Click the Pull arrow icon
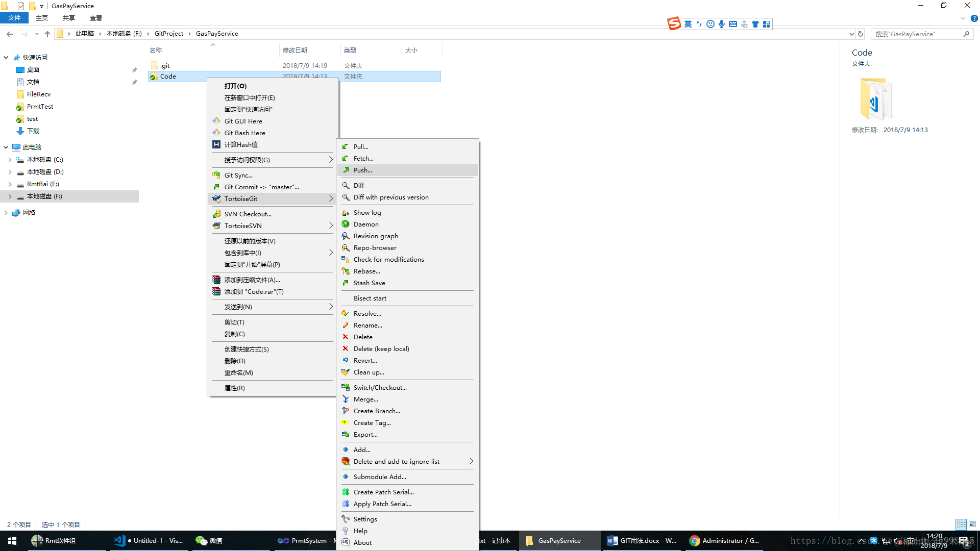980x551 pixels. (x=346, y=146)
